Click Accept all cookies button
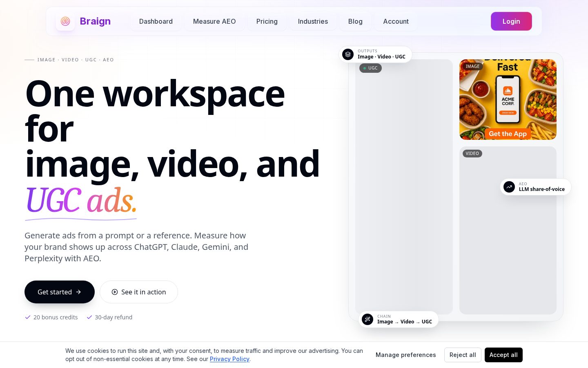Viewport: 588px width, 368px height. point(503,355)
